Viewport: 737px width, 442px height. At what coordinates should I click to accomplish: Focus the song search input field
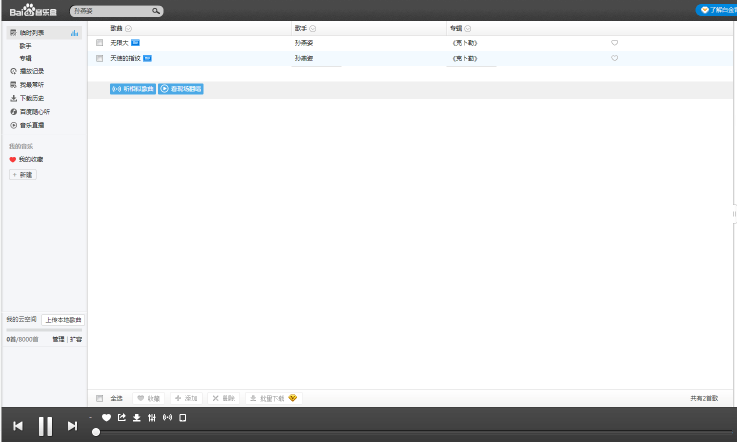coord(112,11)
